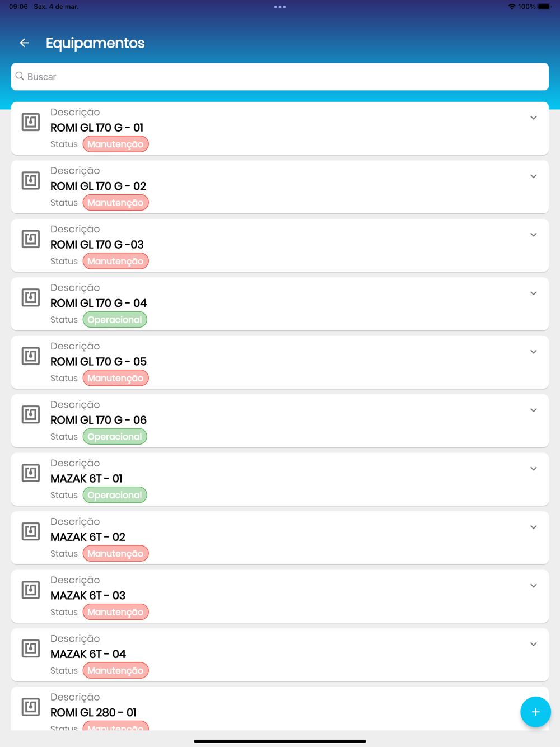The height and width of the screenshot is (747, 560).
Task: Click the tag icon for ROMI GL 280 - 01
Action: [x=31, y=707]
